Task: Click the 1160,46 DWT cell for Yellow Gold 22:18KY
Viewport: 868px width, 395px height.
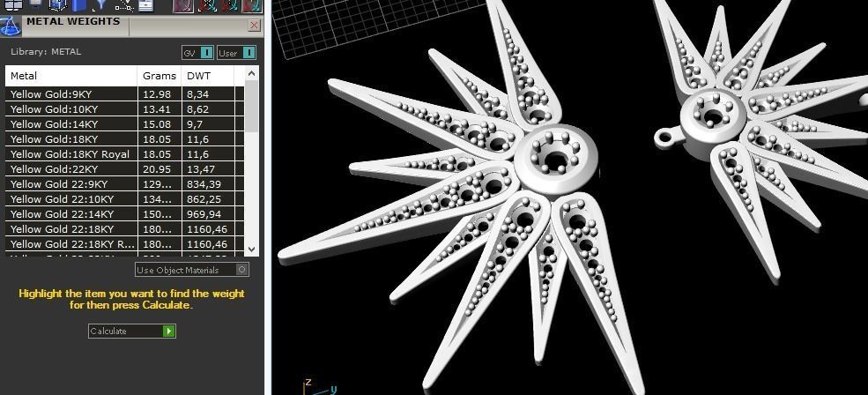Action: pyautogui.click(x=207, y=229)
